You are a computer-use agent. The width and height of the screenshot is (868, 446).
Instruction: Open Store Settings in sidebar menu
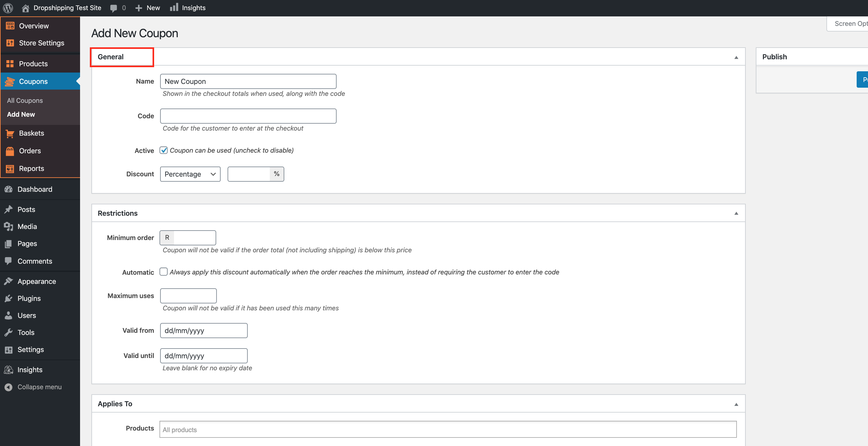tap(41, 43)
